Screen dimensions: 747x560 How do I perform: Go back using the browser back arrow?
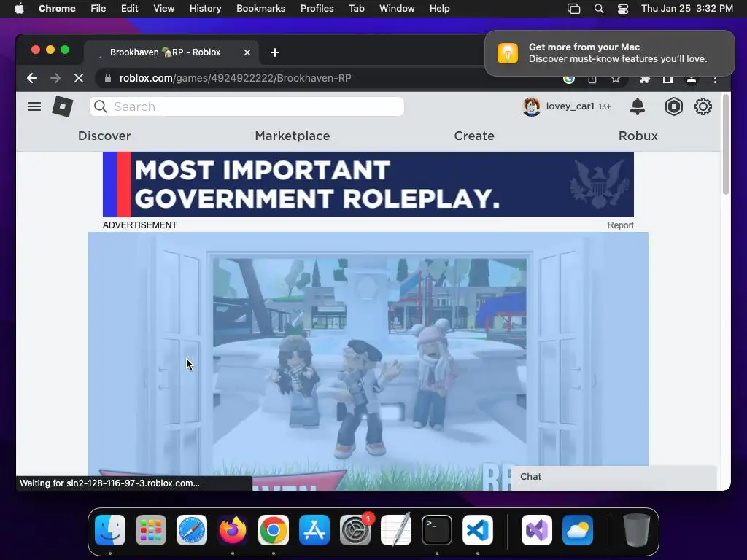coord(32,78)
